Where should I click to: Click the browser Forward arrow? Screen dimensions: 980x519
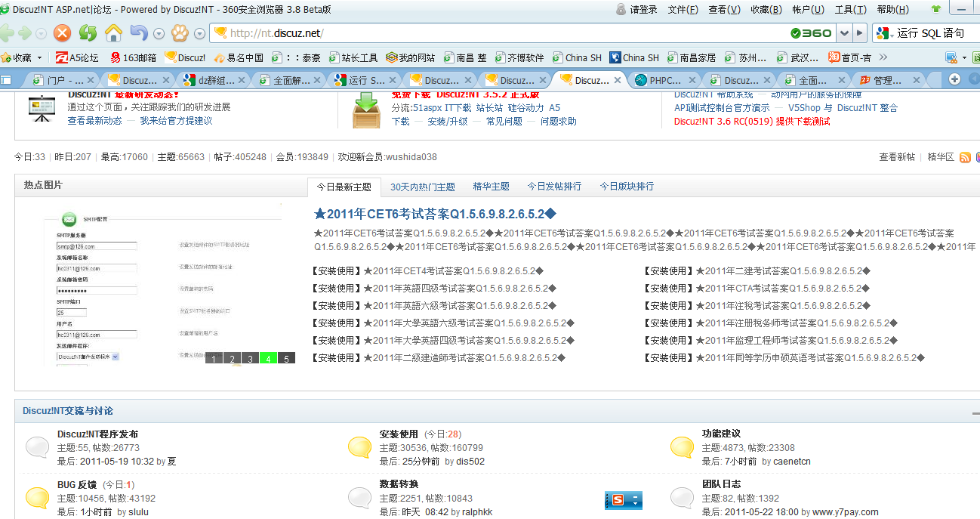[24, 32]
